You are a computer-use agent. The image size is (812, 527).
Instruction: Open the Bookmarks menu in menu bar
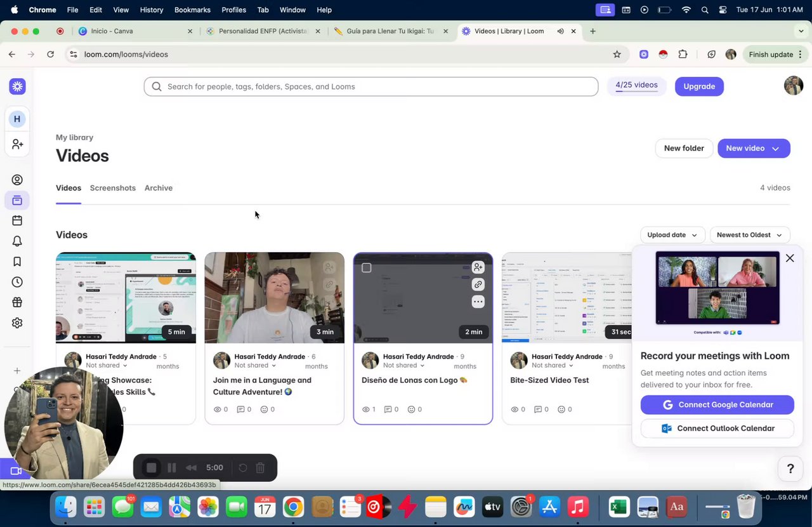[192, 10]
